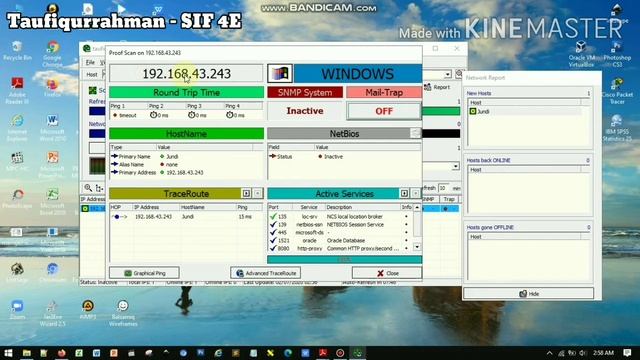Select the TraceRoute hop row for Jundi
The image size is (640, 360).
(186, 217)
